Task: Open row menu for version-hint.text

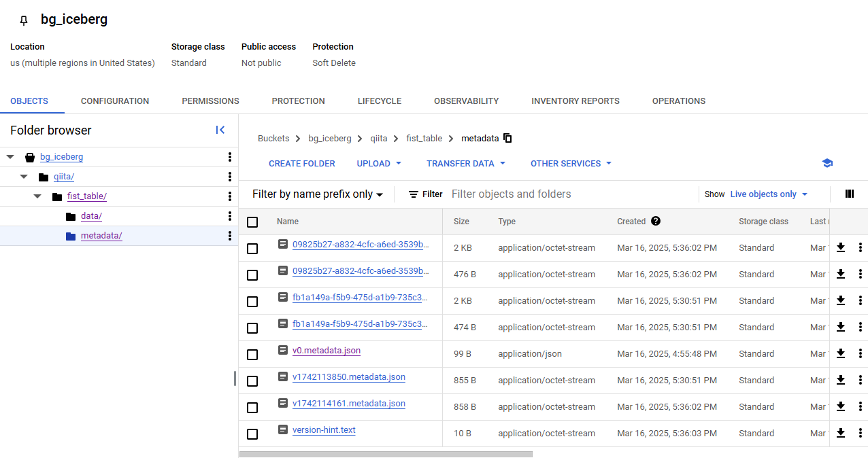Action: tap(861, 433)
